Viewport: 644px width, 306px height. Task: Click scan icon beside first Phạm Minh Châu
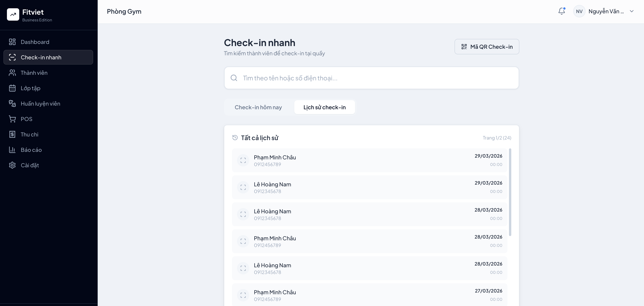click(x=243, y=161)
